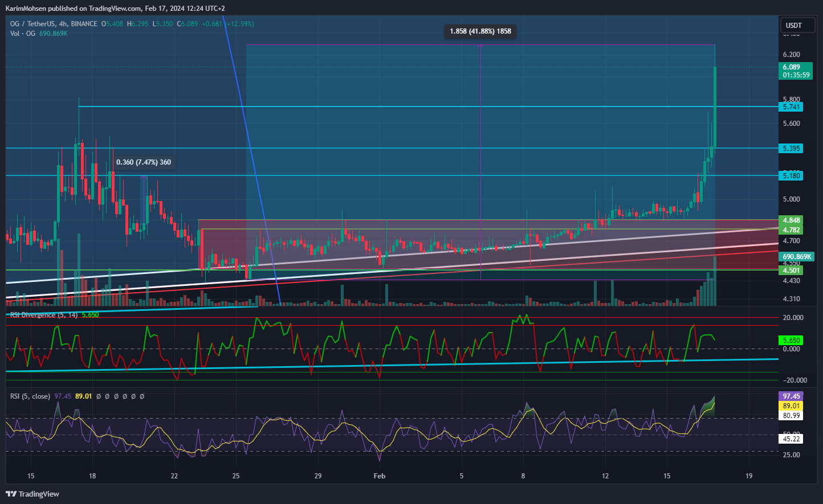Select the 5.741 price line label

(x=791, y=107)
